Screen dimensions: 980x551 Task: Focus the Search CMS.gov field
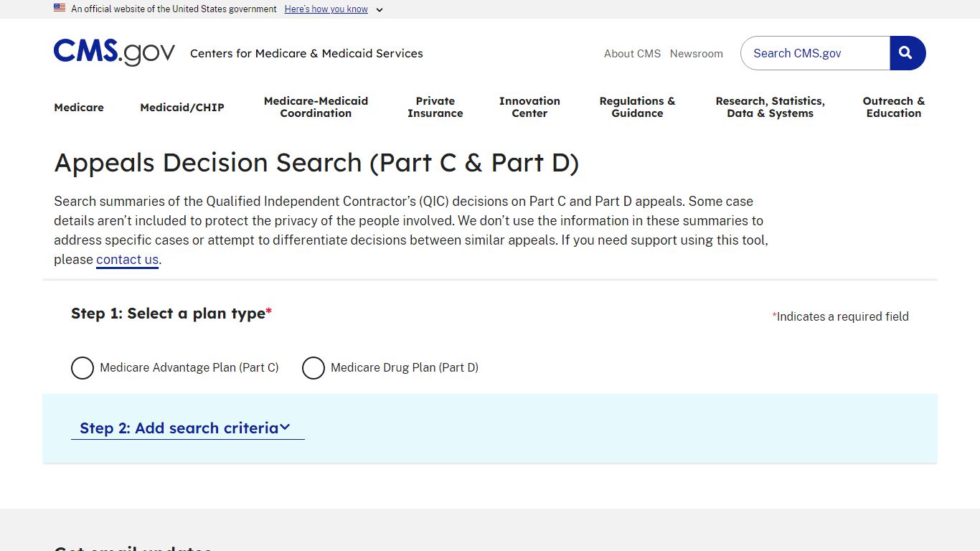pyautogui.click(x=815, y=53)
